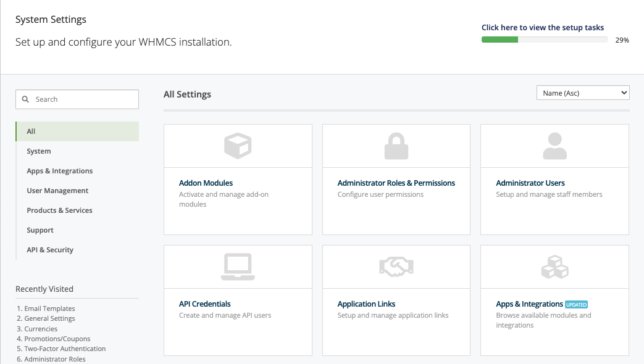
Task: Click the Administrator Users person icon
Action: 554,146
